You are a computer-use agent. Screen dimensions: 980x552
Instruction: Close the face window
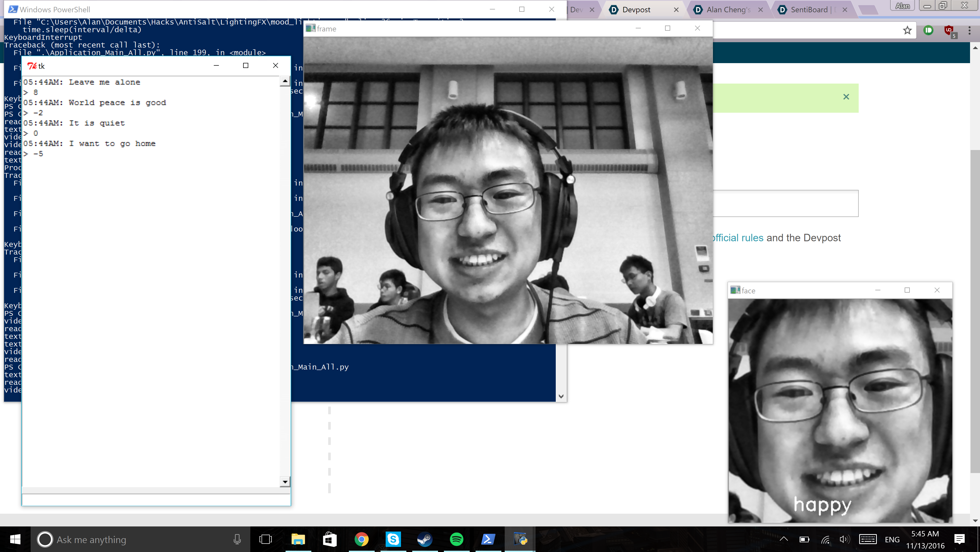tap(937, 290)
